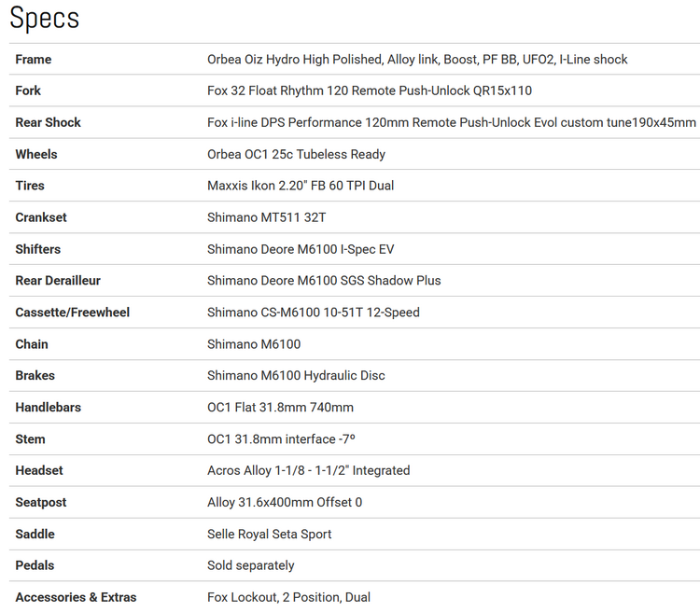The width and height of the screenshot is (700, 612).
Task: Click the Cassette/Freewheel label
Action: [x=73, y=312]
